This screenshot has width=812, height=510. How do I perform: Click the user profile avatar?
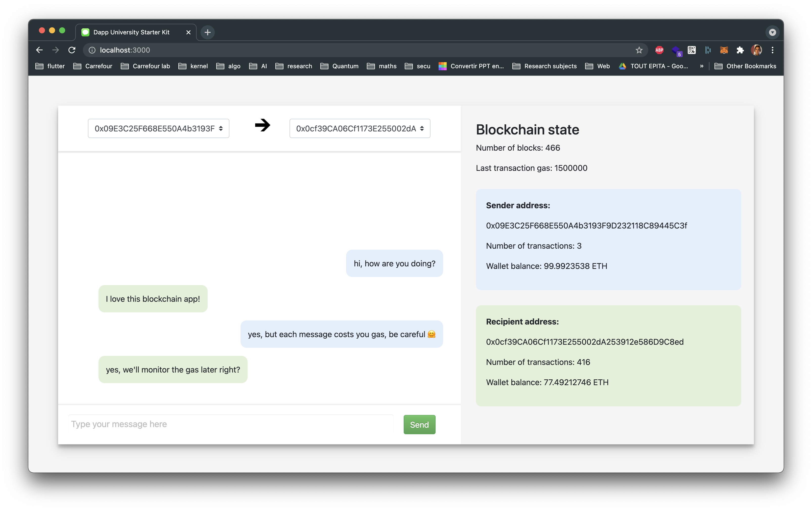[x=756, y=50]
